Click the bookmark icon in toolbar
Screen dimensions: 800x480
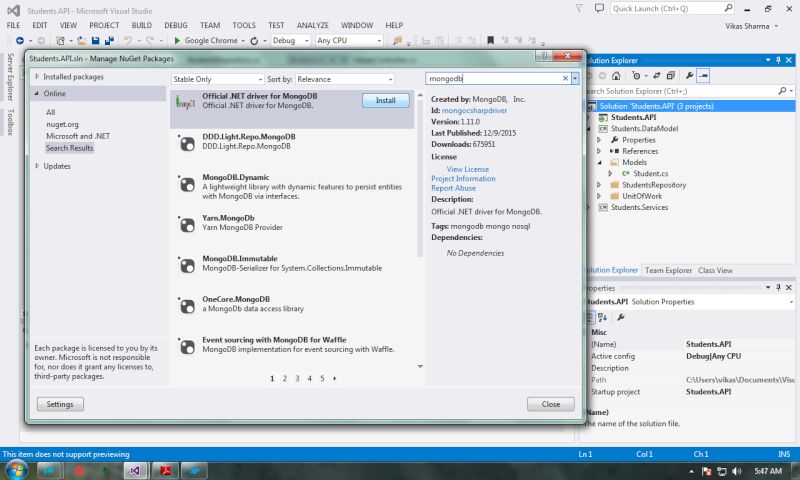[490, 40]
